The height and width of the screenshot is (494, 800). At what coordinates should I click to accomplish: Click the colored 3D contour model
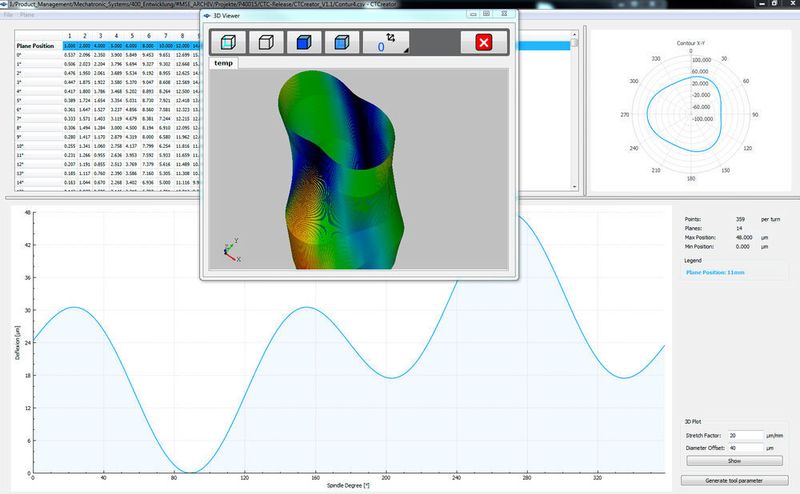tap(341, 171)
